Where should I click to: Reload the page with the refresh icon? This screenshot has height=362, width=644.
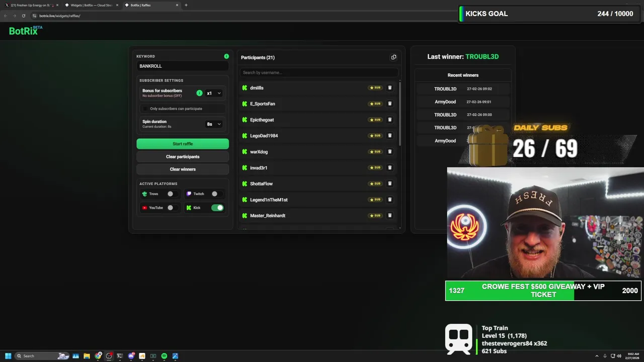[x=23, y=16]
